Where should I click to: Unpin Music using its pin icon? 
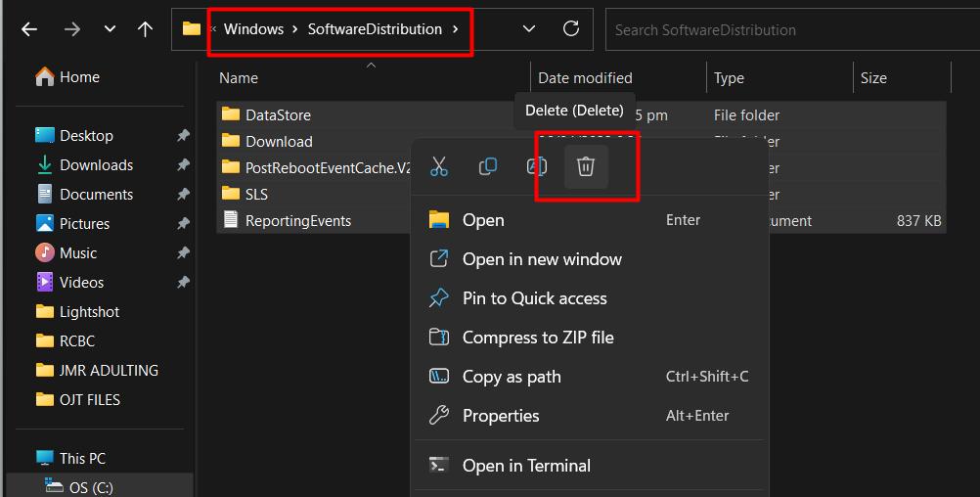[x=183, y=252]
